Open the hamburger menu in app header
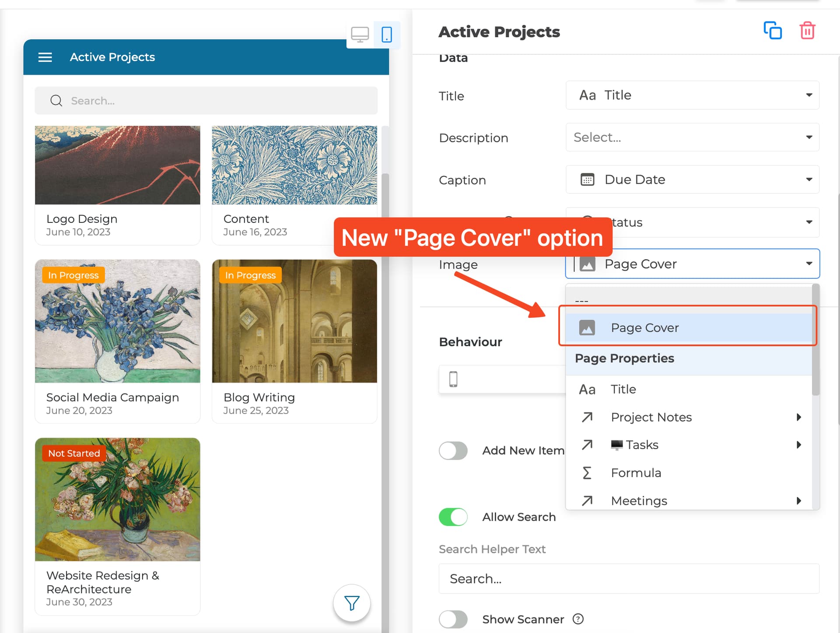 (x=45, y=57)
